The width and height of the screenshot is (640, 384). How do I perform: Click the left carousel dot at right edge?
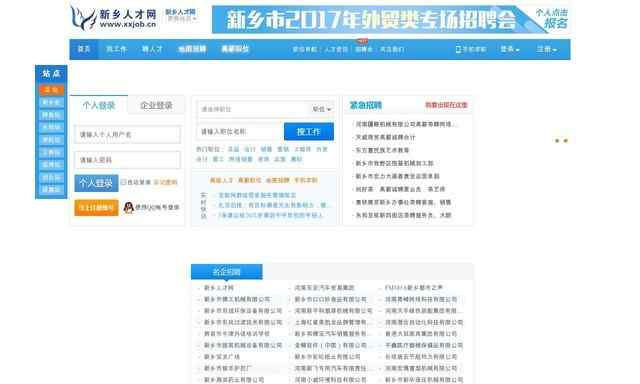pyautogui.click(x=557, y=141)
